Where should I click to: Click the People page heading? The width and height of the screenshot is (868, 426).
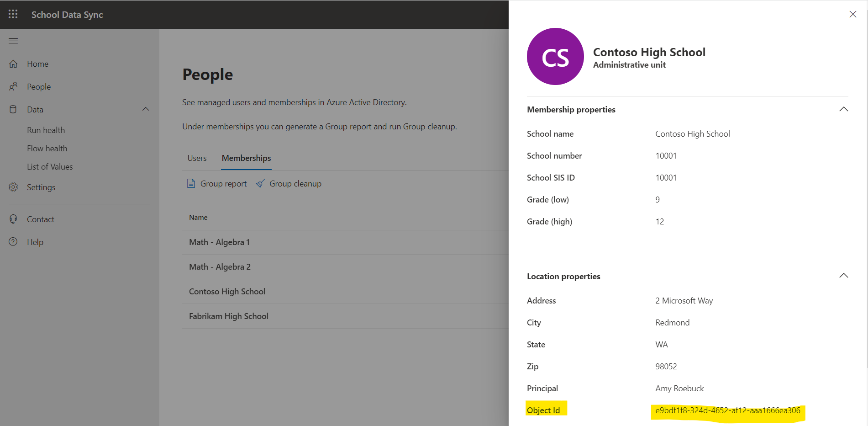click(207, 75)
